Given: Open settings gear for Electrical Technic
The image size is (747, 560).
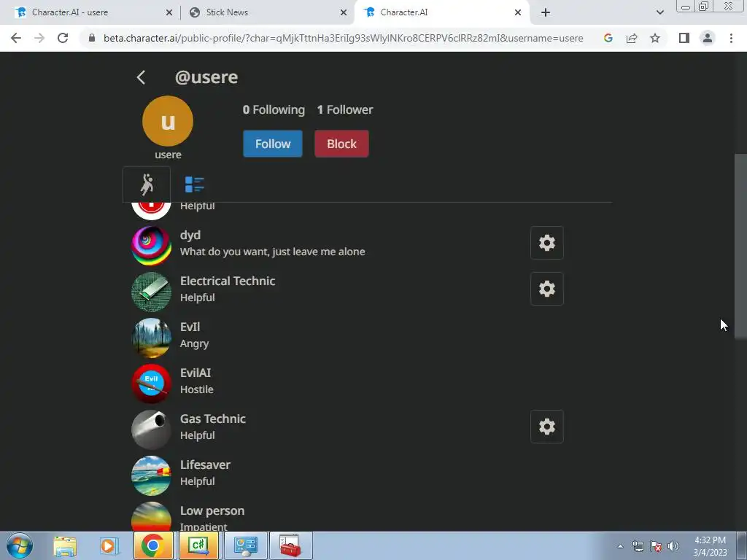Looking at the screenshot, I should [x=547, y=289].
